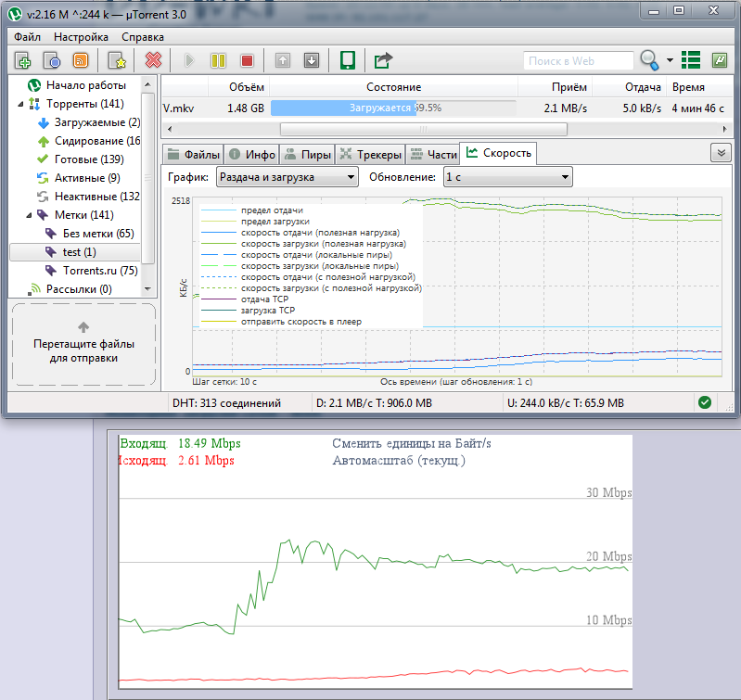Click inside the Поиск в Web field
This screenshot has width=741, height=700.
[578, 61]
